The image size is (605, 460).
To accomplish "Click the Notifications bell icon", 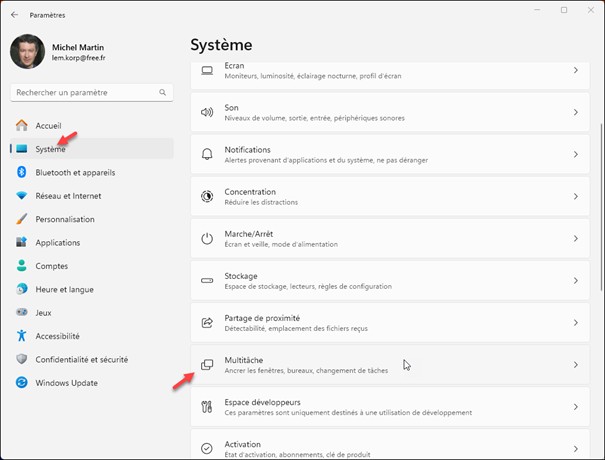I will [x=207, y=154].
